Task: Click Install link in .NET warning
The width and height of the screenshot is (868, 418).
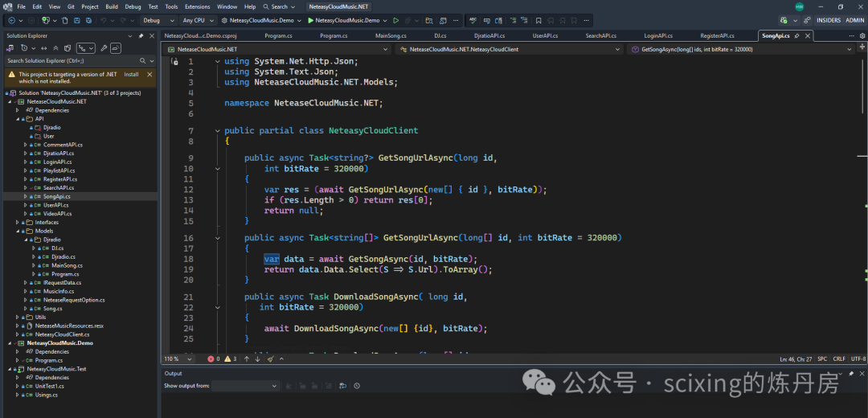Action: click(131, 74)
